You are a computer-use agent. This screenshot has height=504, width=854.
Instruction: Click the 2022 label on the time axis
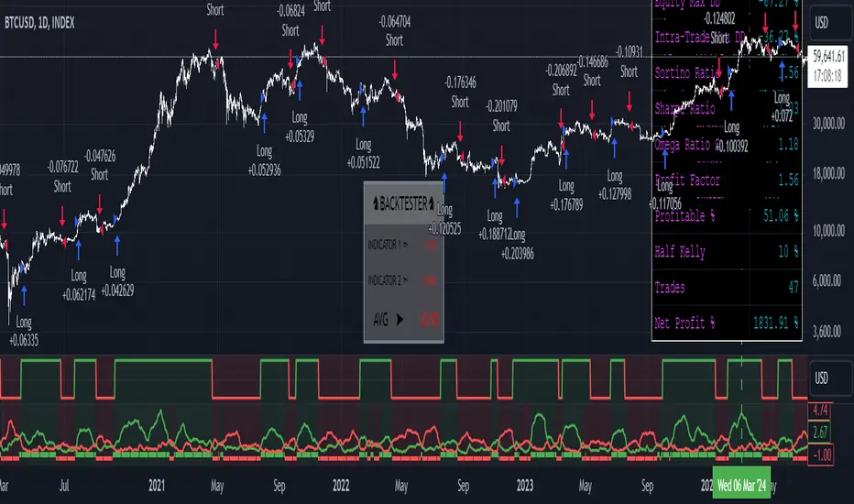click(341, 485)
